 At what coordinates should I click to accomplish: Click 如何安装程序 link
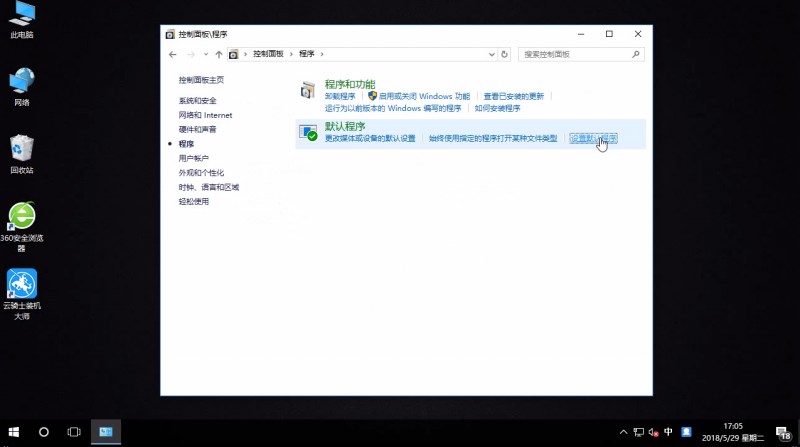[497, 109]
